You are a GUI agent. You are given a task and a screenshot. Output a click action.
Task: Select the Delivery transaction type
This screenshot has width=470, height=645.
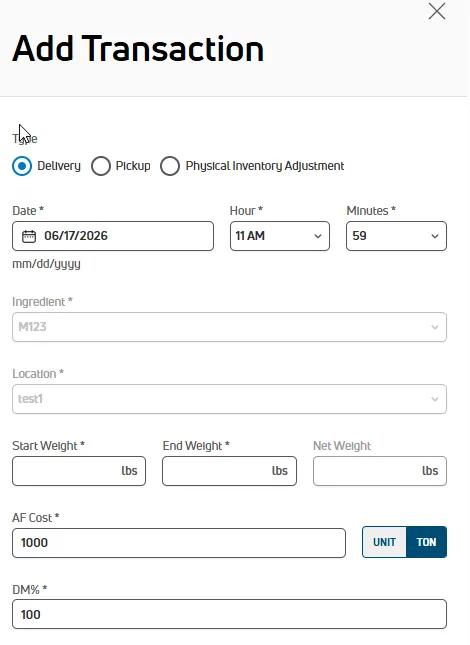pyautogui.click(x=22, y=166)
